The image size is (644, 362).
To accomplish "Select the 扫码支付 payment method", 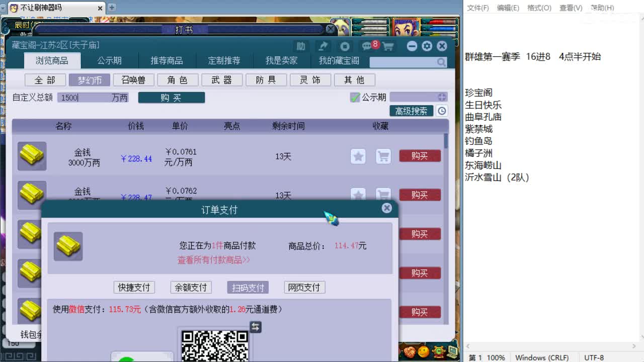I will (248, 288).
